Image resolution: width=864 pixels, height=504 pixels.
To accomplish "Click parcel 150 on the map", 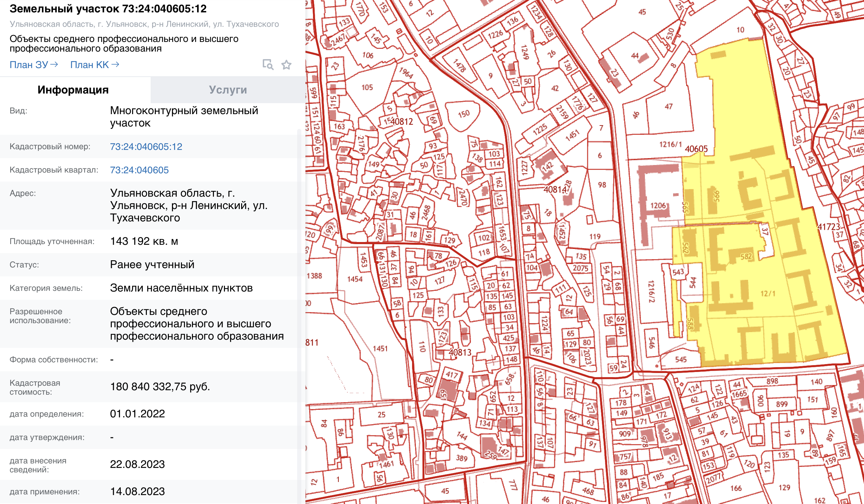I will click(464, 114).
